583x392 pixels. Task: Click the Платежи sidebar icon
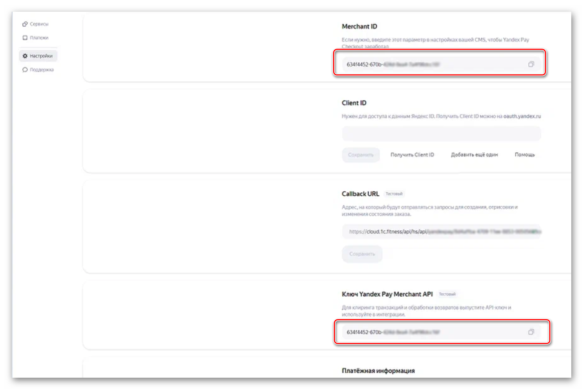click(x=25, y=38)
